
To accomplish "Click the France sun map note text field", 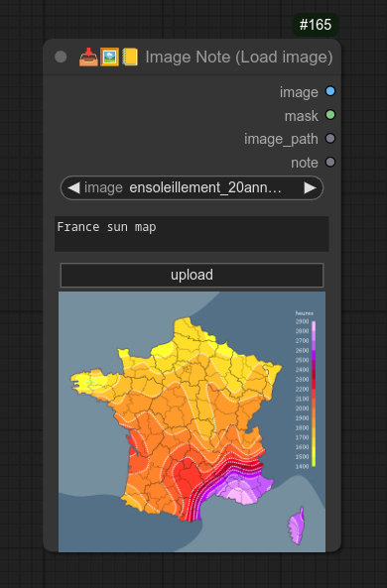I will (x=192, y=234).
